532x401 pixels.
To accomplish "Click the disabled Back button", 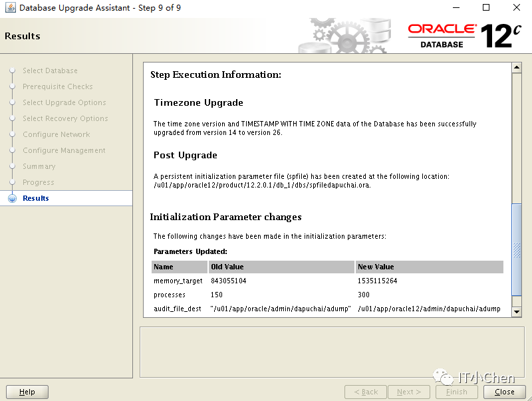I will point(366,392).
